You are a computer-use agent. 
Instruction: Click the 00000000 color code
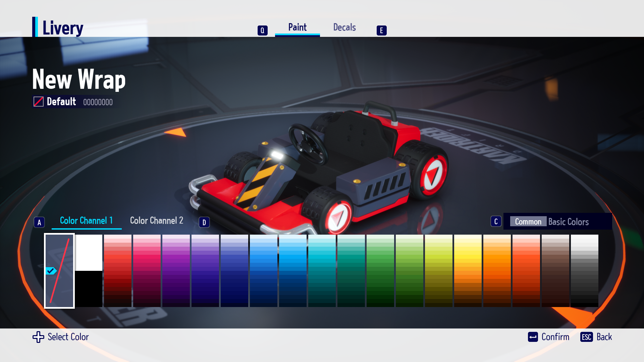tap(98, 102)
